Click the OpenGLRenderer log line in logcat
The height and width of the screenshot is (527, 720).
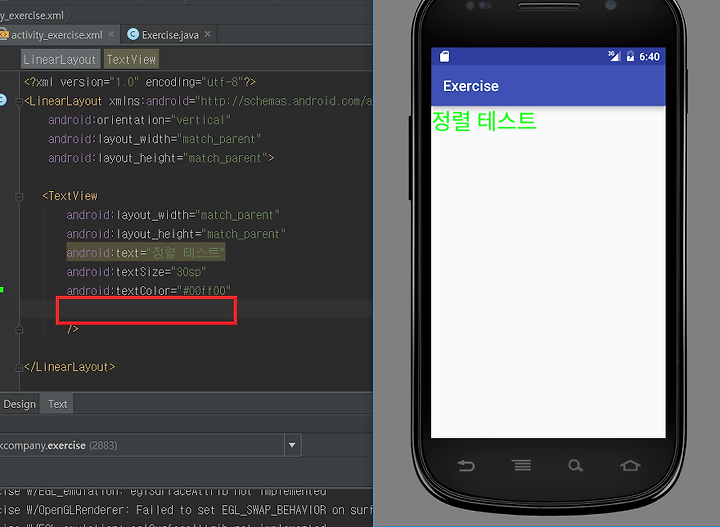tap(186, 510)
